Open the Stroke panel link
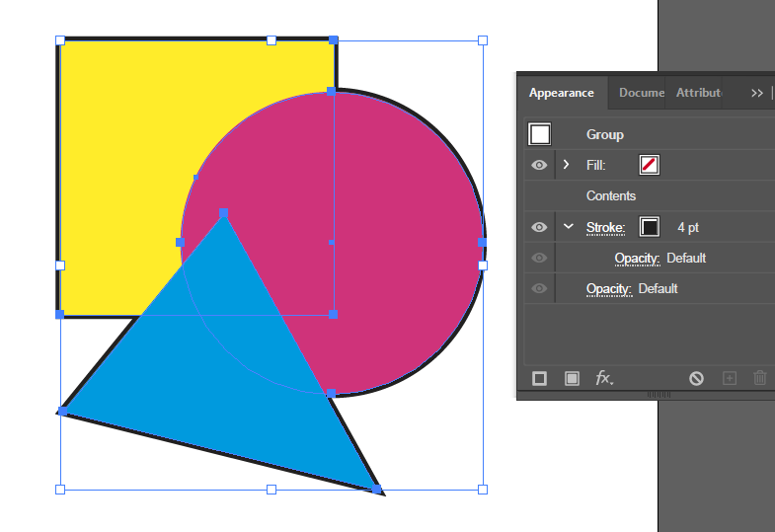 click(x=605, y=227)
